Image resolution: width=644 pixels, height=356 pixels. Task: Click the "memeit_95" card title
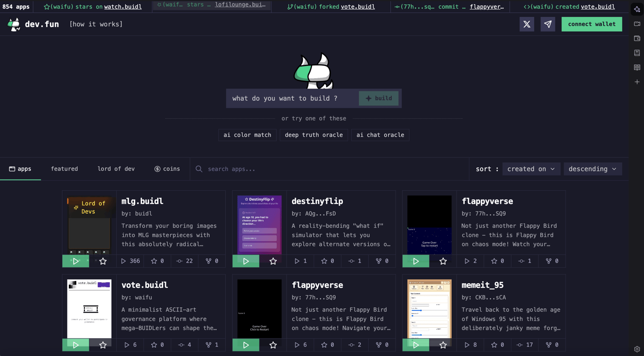(483, 285)
